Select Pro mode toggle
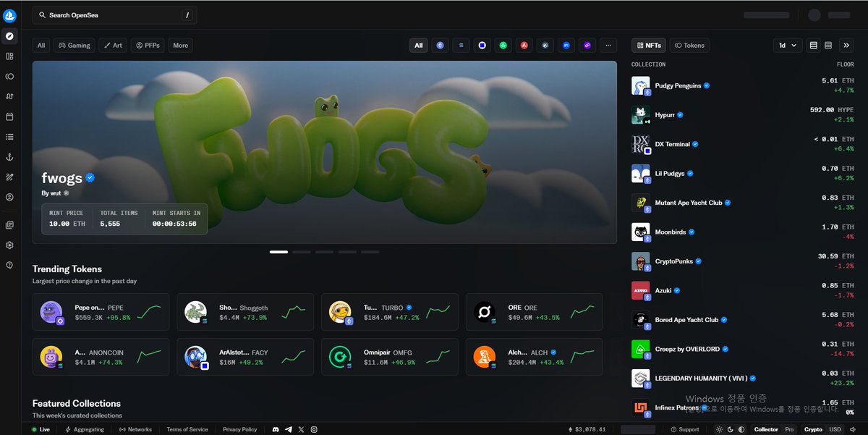This screenshot has width=868, height=435. [789, 429]
